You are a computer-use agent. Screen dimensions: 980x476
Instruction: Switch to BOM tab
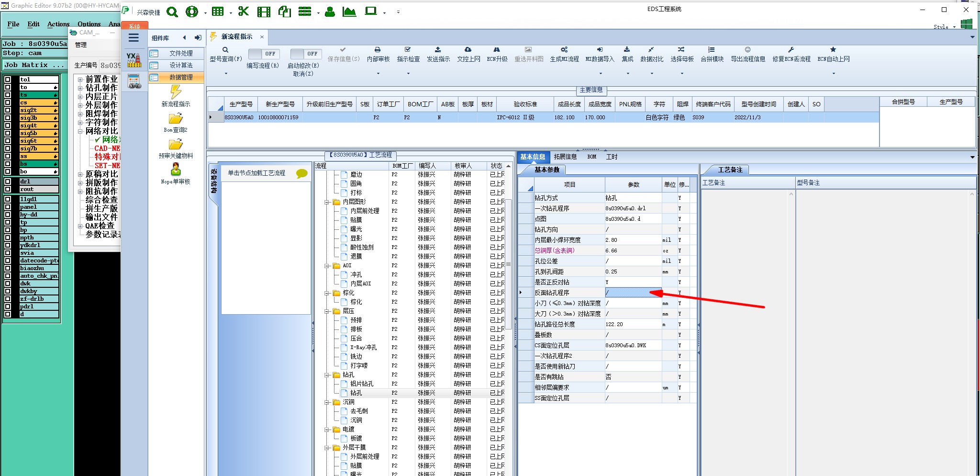592,157
